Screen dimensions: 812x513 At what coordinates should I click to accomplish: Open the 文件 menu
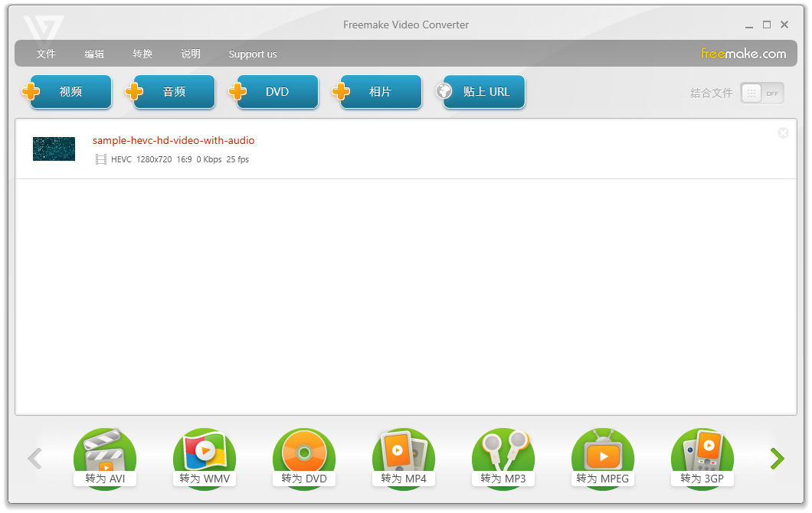click(46, 54)
